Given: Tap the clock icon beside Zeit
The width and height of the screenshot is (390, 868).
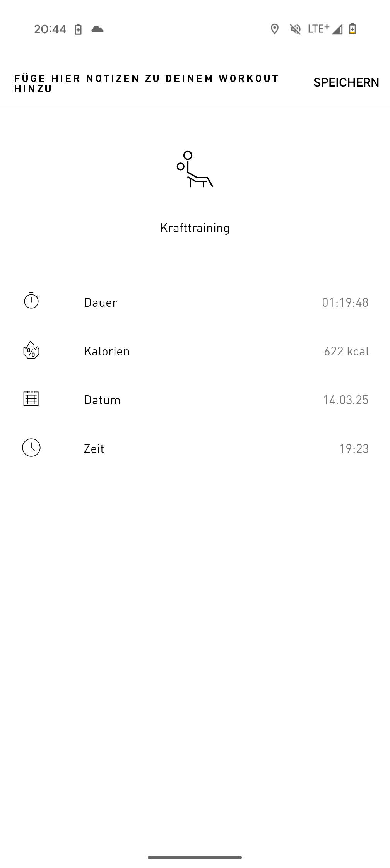Looking at the screenshot, I should (x=31, y=448).
